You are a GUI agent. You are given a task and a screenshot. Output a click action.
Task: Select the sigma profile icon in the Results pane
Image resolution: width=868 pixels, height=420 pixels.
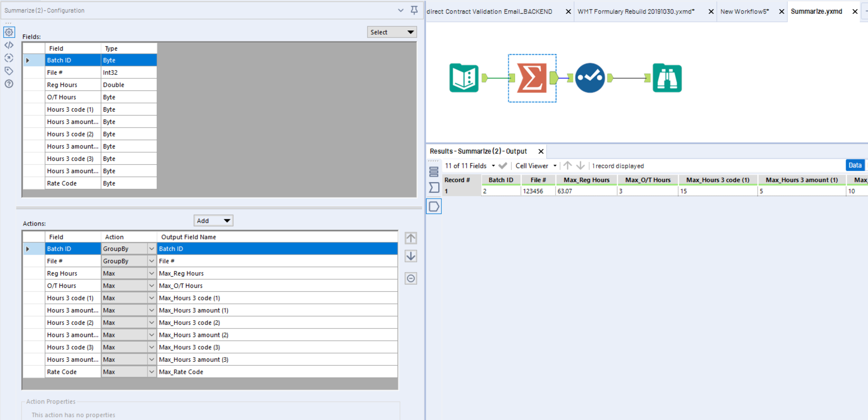[x=434, y=187]
